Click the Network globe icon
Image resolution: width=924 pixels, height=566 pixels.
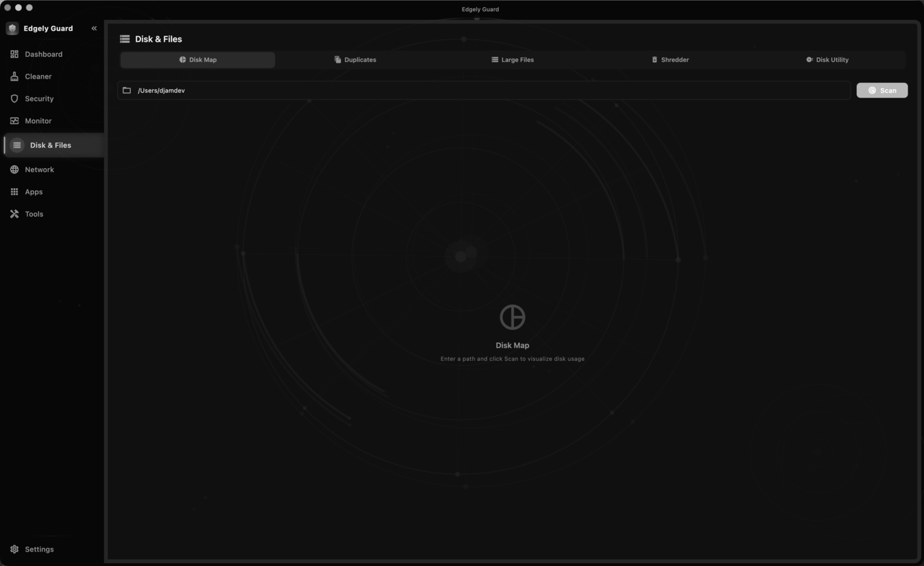[15, 170]
